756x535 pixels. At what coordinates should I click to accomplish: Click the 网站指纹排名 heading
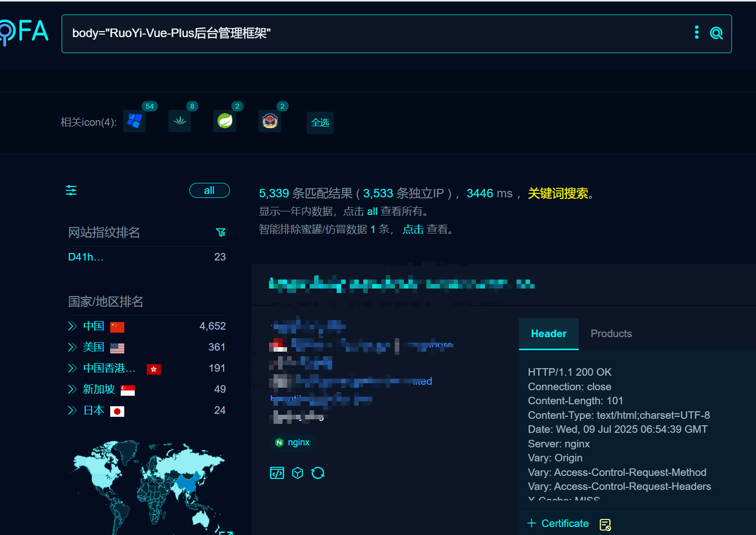tap(104, 232)
